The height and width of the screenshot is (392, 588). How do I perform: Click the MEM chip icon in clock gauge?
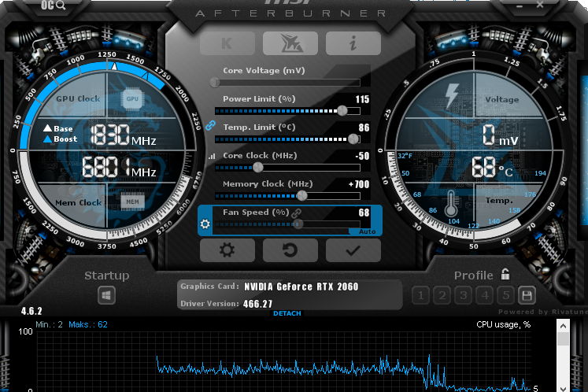[132, 202]
